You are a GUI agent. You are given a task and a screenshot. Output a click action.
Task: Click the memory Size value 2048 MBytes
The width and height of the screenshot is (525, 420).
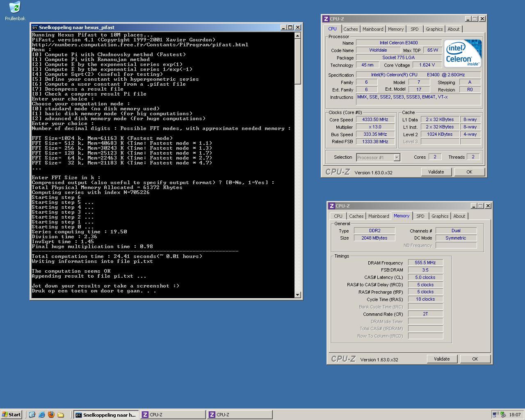(374, 238)
